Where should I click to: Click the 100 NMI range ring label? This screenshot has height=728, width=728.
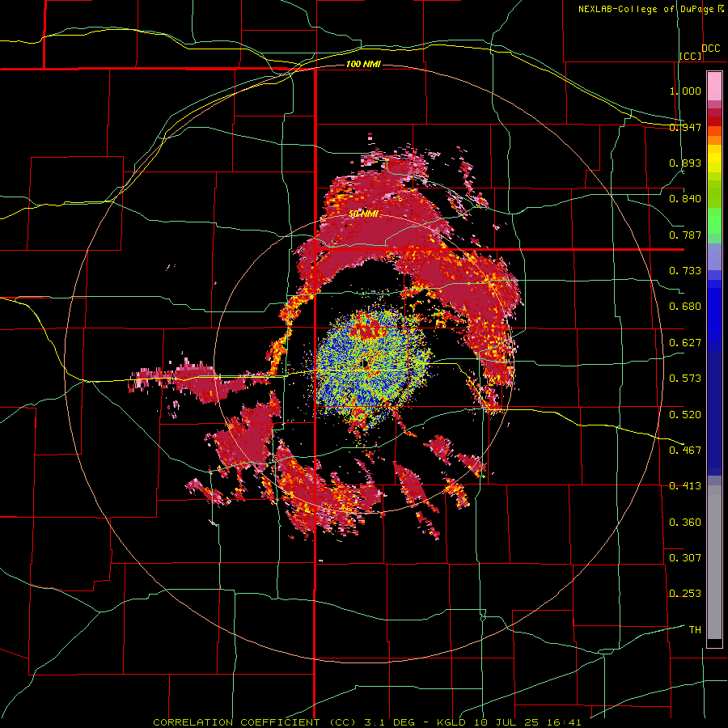pyautogui.click(x=363, y=64)
